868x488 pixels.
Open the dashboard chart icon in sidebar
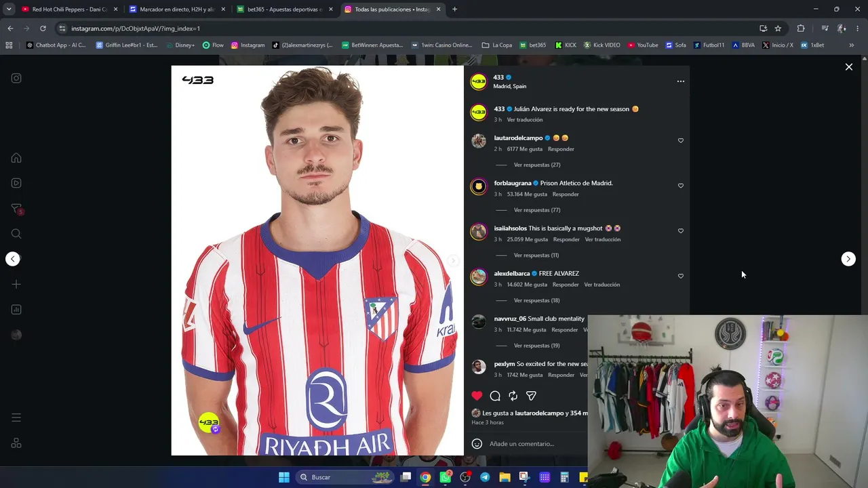16,310
